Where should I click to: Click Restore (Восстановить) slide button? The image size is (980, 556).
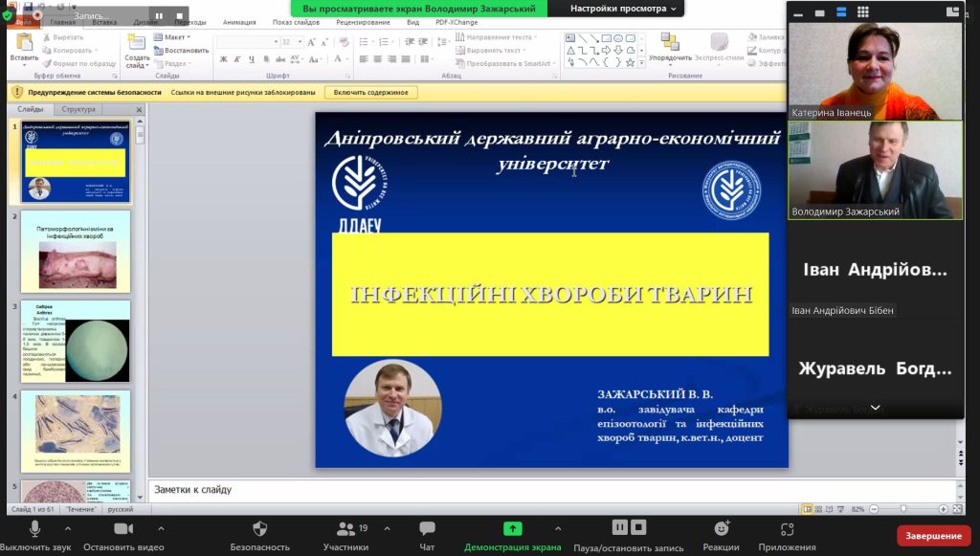181,51
